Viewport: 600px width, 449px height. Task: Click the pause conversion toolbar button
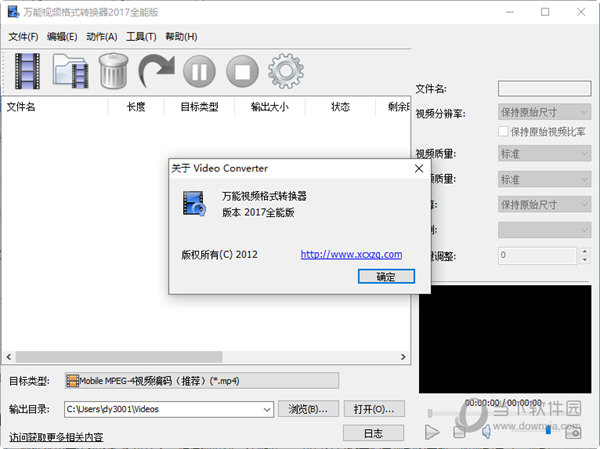pos(199,72)
